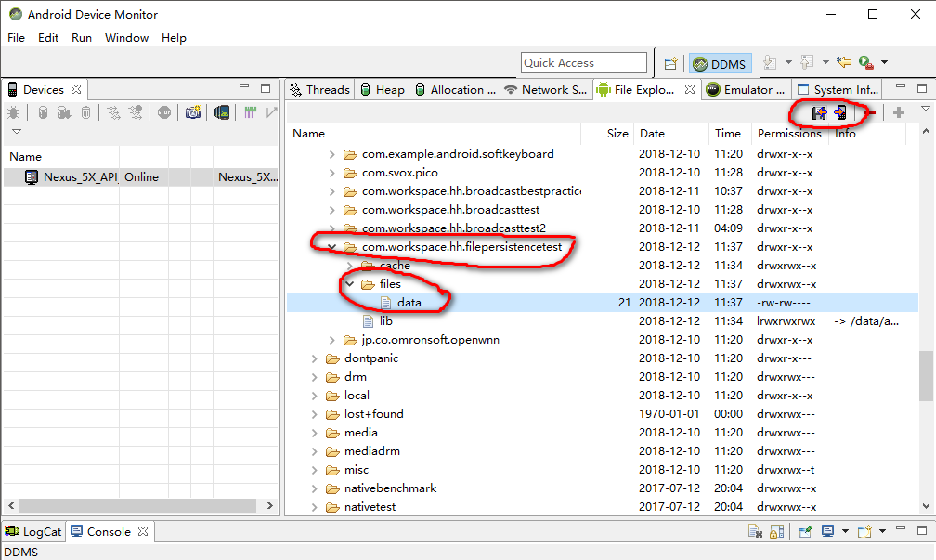This screenshot has height=560, width=936.
Task: Click the Update Threads icon in Devices toolbar
Action: pos(113,112)
